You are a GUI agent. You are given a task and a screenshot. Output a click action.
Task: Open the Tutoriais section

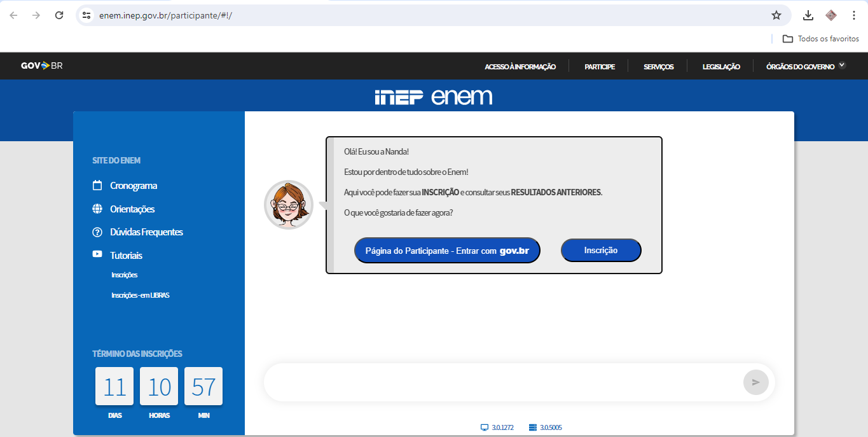point(126,255)
